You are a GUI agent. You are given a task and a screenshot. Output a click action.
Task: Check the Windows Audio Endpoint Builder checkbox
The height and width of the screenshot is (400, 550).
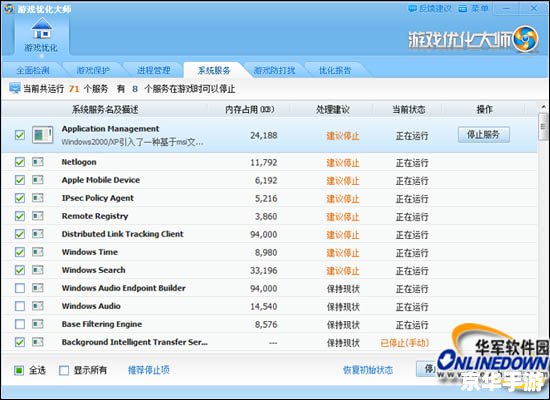click(20, 288)
